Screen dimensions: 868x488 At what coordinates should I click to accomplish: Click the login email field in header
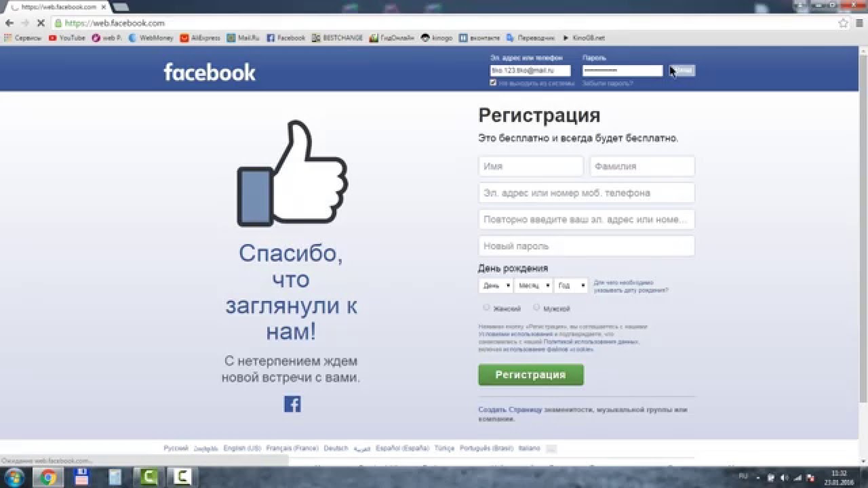pyautogui.click(x=530, y=70)
